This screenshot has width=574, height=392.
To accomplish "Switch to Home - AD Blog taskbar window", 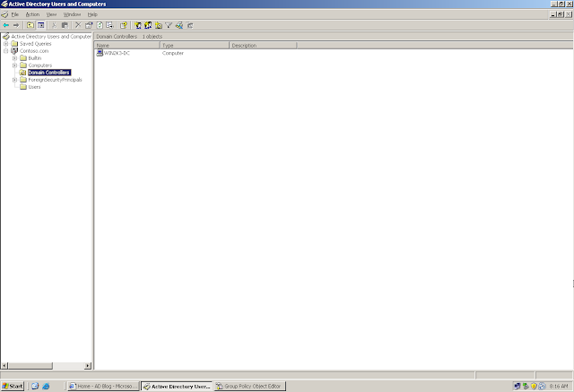I will tap(104, 386).
